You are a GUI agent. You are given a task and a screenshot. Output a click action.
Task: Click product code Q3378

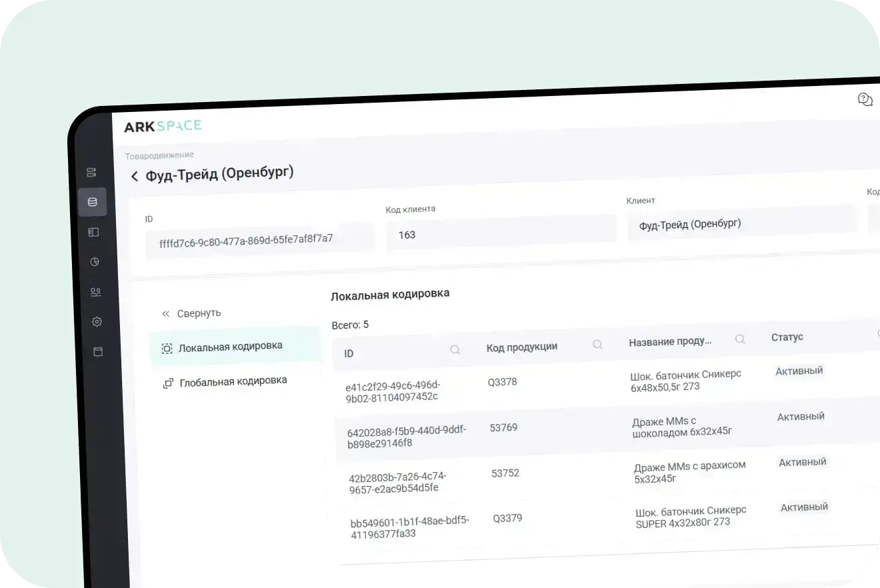click(x=503, y=382)
